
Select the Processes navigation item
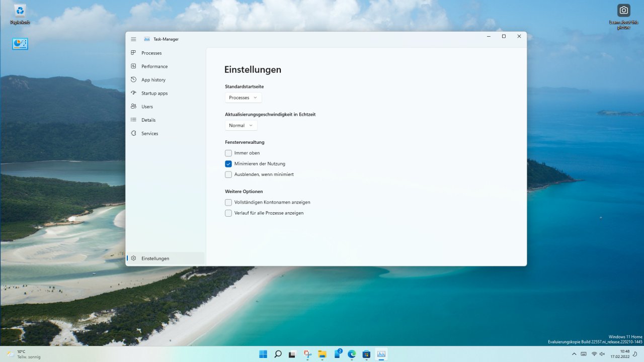166,53
